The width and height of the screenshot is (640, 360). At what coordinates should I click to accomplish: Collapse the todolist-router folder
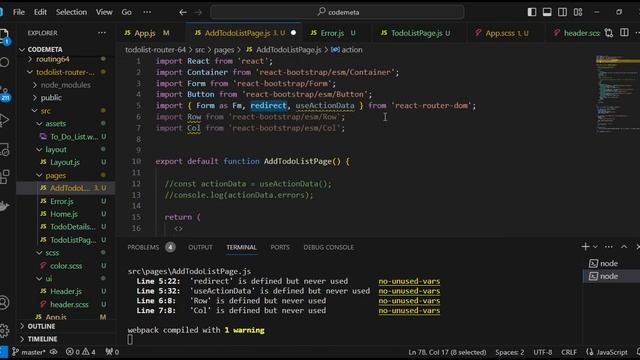click(x=65, y=72)
